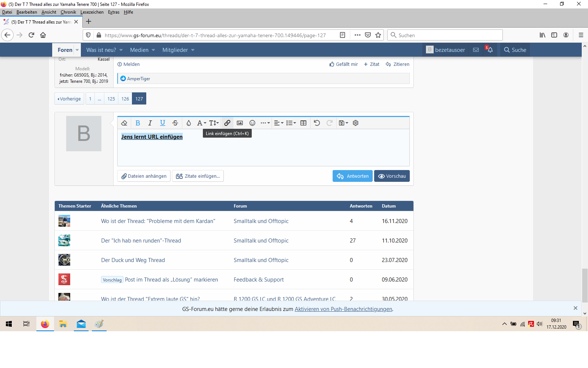This screenshot has width=588, height=368.
Task: Click the Antworten reply button
Action: pyautogui.click(x=352, y=176)
